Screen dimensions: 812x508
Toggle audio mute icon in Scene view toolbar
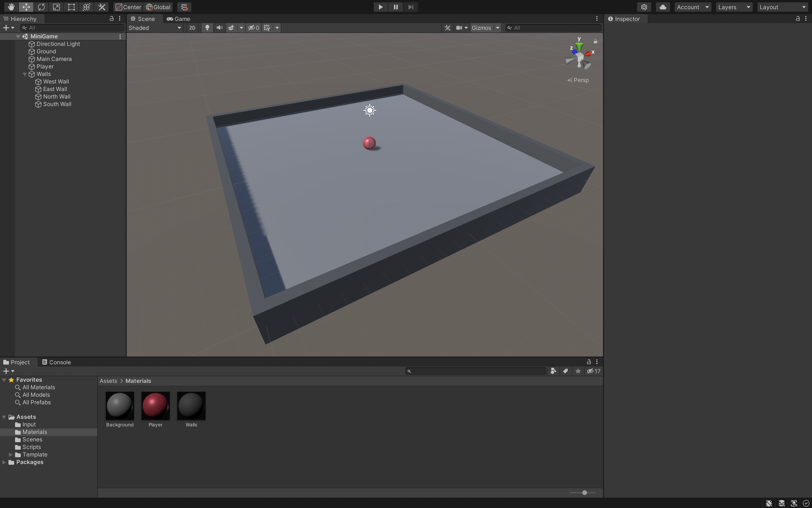(x=219, y=28)
